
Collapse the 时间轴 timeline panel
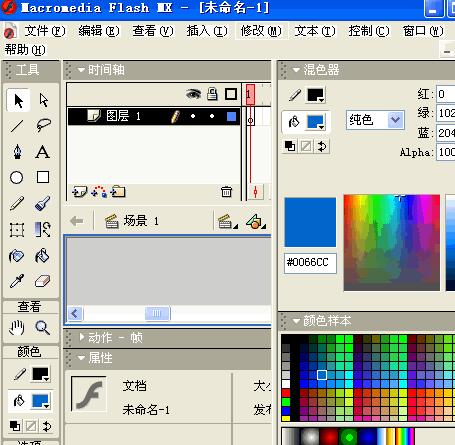tap(81, 70)
